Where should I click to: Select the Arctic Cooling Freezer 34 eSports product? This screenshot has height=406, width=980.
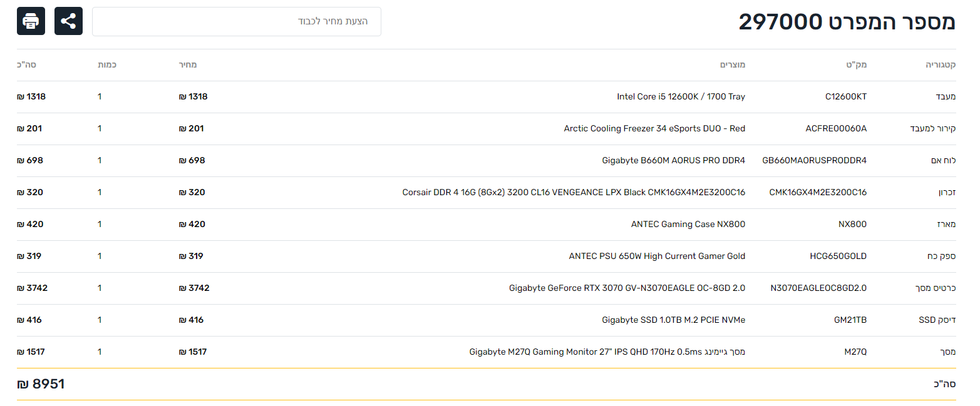click(654, 129)
